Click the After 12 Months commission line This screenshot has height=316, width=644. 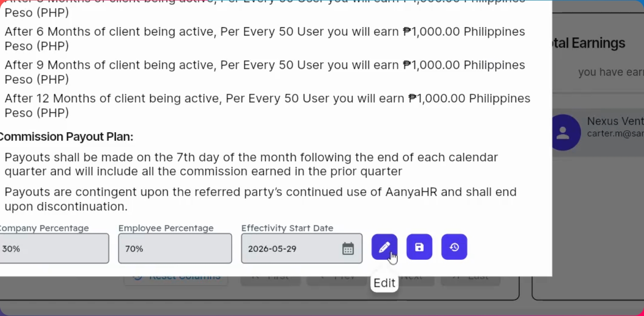click(x=268, y=105)
